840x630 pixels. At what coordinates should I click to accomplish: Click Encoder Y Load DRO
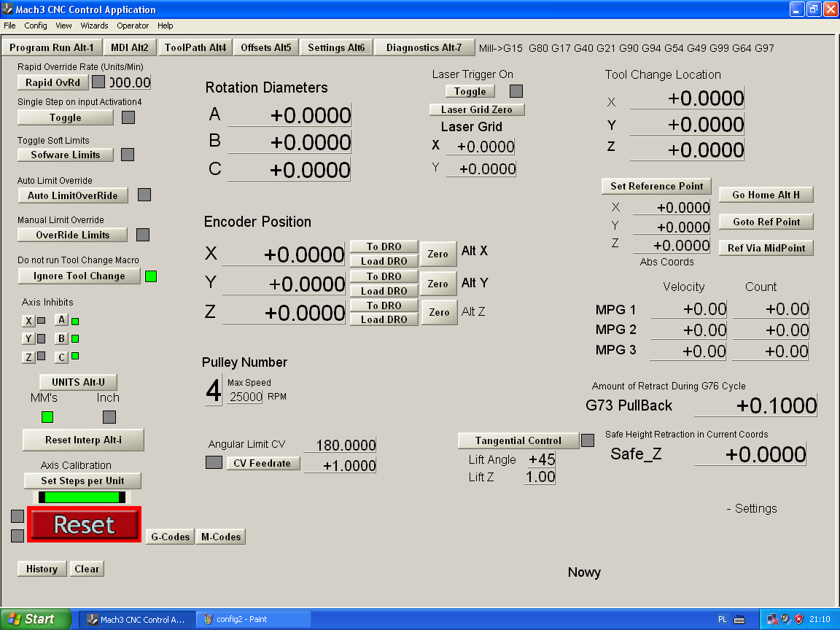click(x=384, y=291)
